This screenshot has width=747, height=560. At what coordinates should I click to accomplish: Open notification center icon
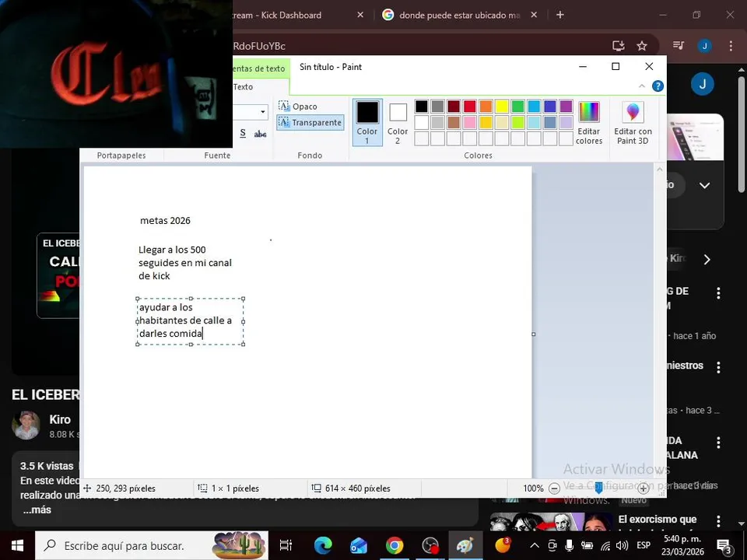(x=724, y=546)
